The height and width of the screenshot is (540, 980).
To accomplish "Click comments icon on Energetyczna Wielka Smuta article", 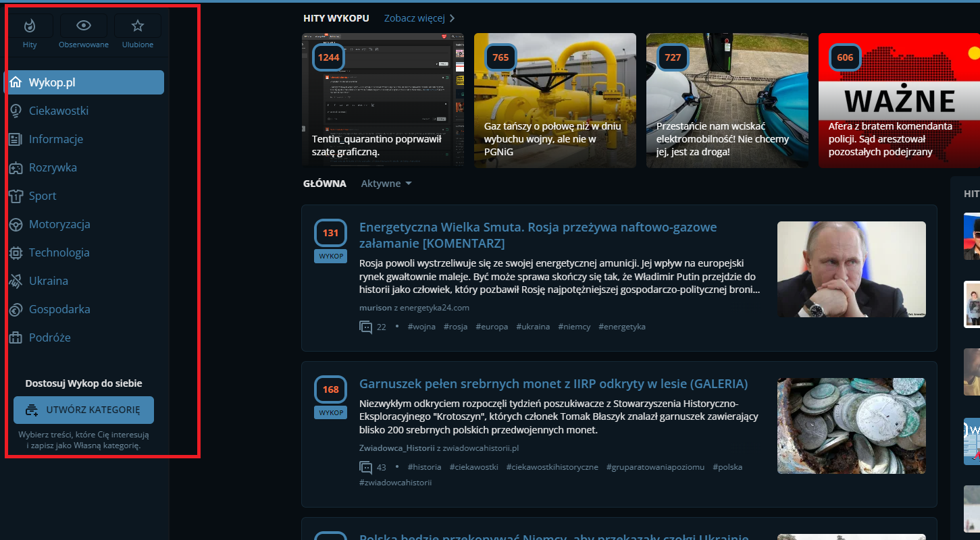I will [366, 327].
